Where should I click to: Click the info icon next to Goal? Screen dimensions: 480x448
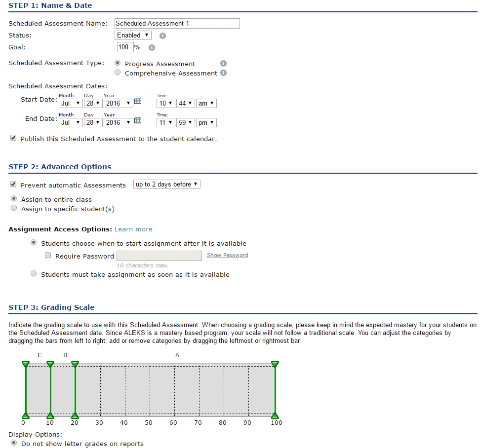tap(152, 48)
